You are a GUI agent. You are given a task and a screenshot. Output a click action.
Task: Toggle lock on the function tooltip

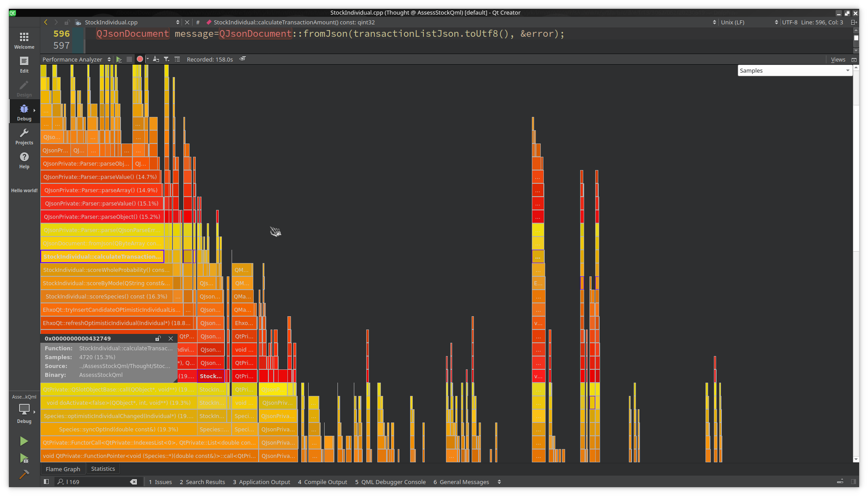(158, 338)
